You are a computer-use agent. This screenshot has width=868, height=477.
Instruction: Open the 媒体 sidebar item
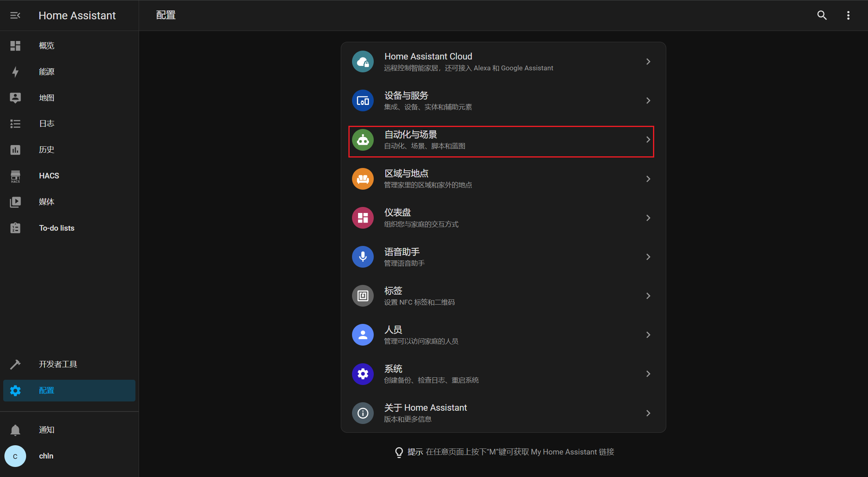pos(69,202)
